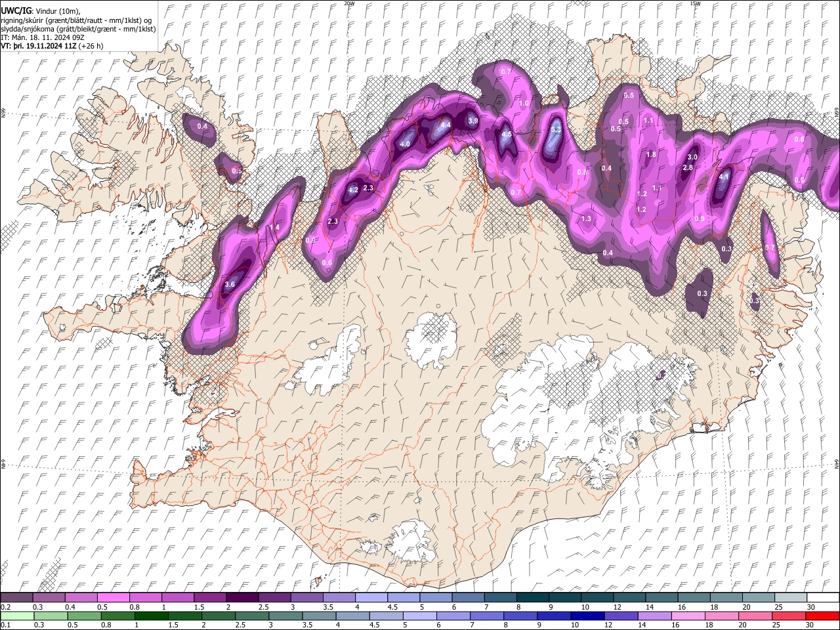Click the VT: þri. 19.11.2024 11Z line
The width and height of the screenshot is (840, 630).
point(52,47)
